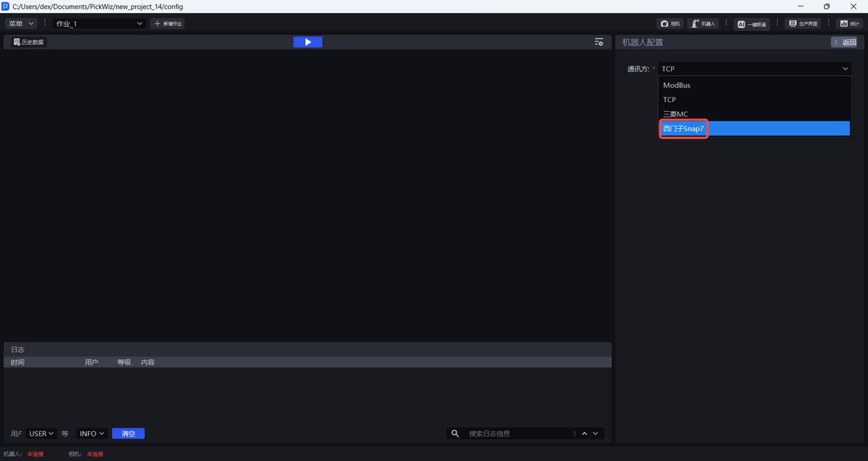The height and width of the screenshot is (461, 868).
Task: Choose 西门子Snap7 communication option
Action: (x=684, y=129)
